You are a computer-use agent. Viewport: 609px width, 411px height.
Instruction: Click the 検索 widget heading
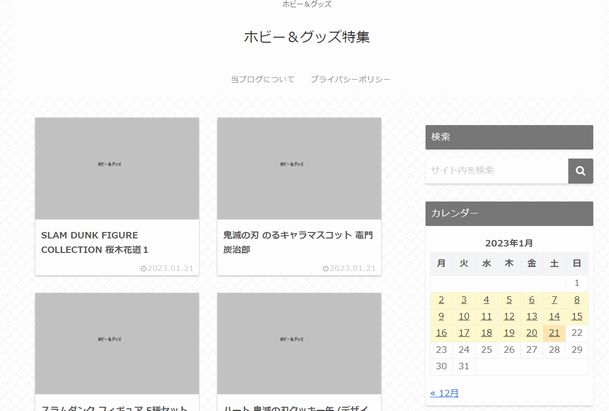pyautogui.click(x=509, y=137)
